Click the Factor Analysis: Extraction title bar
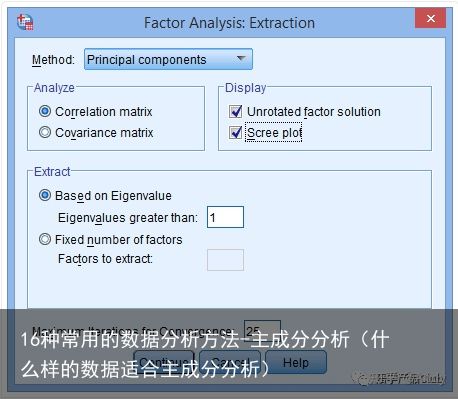Screen dimensions: 458x399 pos(229,23)
